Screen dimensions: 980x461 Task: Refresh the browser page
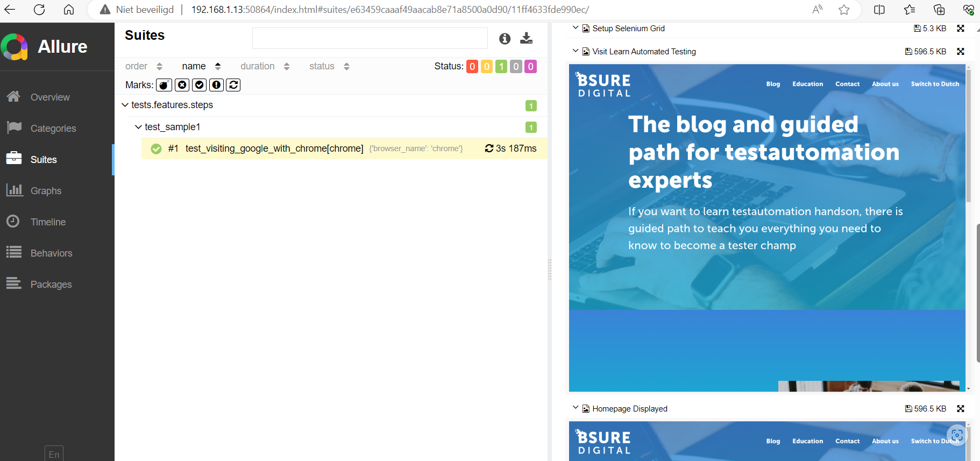pyautogui.click(x=39, y=10)
